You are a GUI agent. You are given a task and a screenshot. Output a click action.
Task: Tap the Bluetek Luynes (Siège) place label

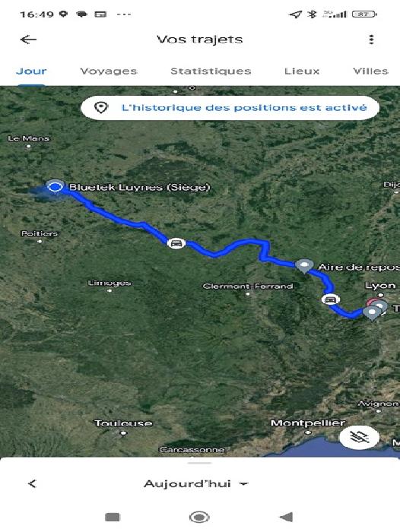[x=140, y=187]
